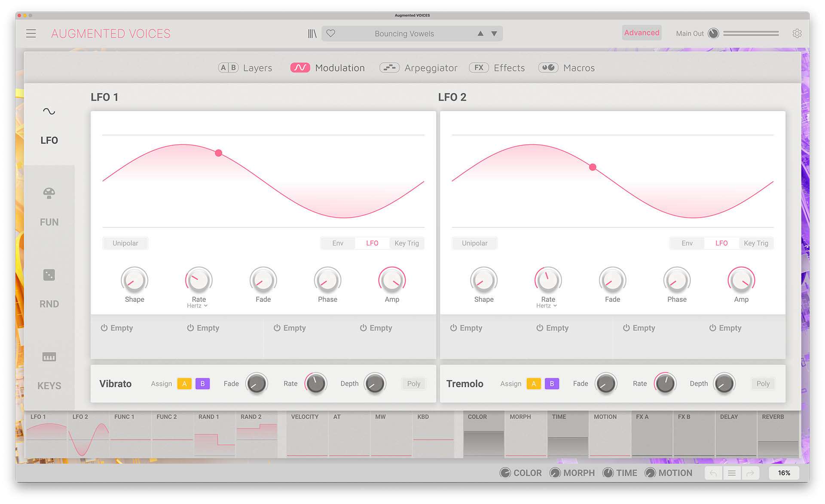825x504 pixels.
Task: Redo with the forward arrow
Action: pos(750,473)
